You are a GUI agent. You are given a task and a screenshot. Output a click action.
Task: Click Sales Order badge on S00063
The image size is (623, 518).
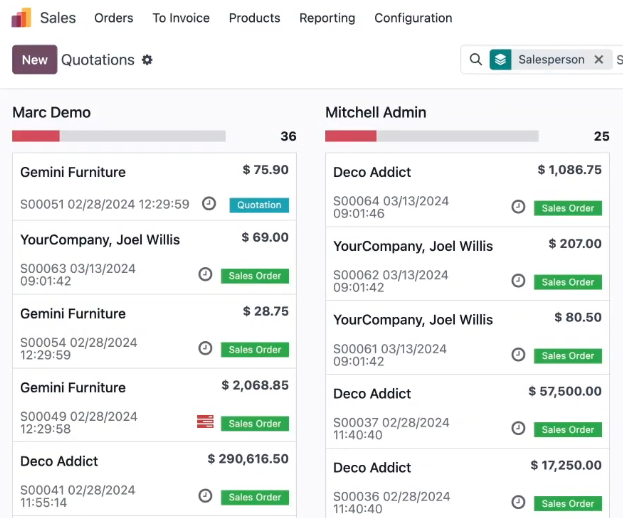tap(255, 276)
